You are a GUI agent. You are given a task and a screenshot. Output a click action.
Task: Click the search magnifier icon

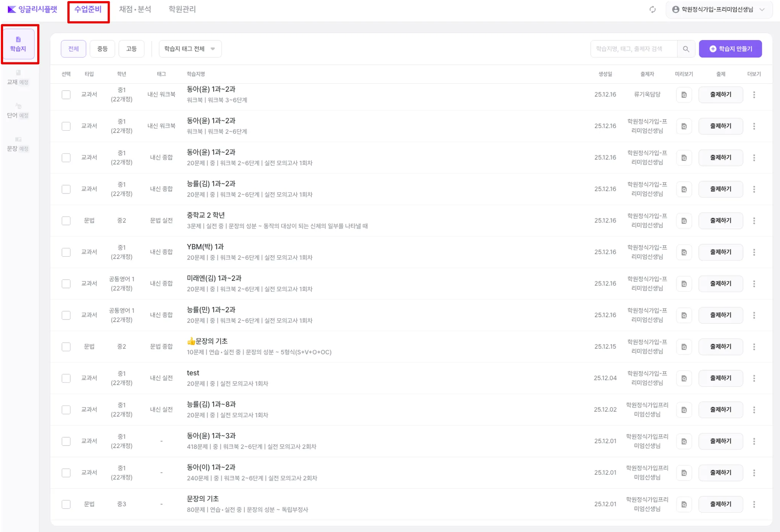click(686, 49)
